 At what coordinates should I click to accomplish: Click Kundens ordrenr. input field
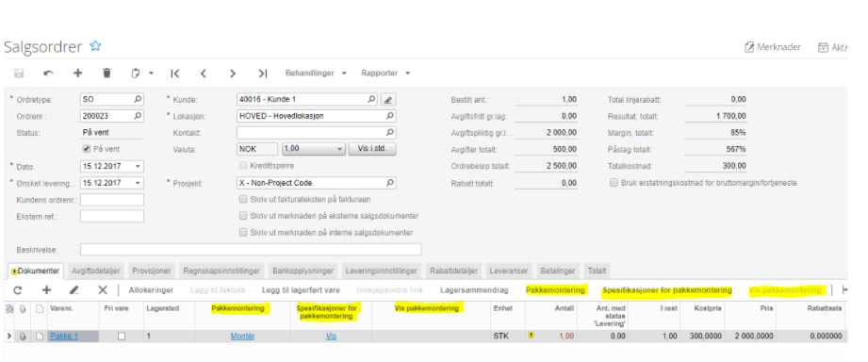pyautogui.click(x=112, y=199)
